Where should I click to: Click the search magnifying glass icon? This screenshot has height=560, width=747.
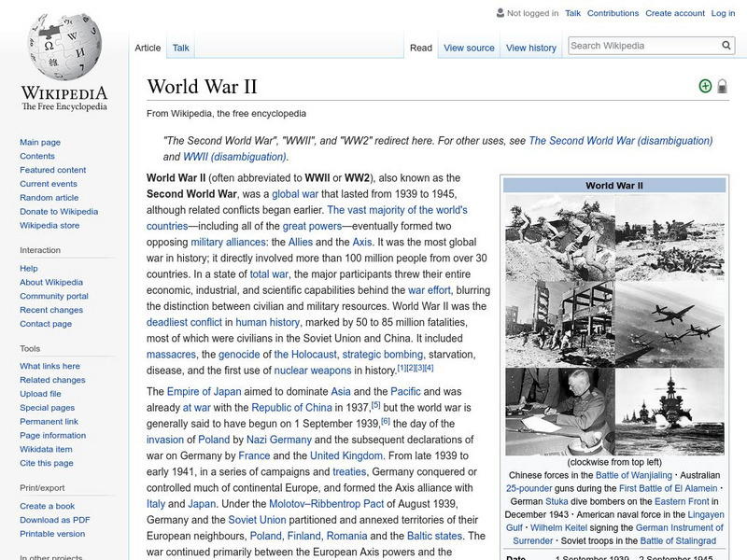tap(726, 45)
